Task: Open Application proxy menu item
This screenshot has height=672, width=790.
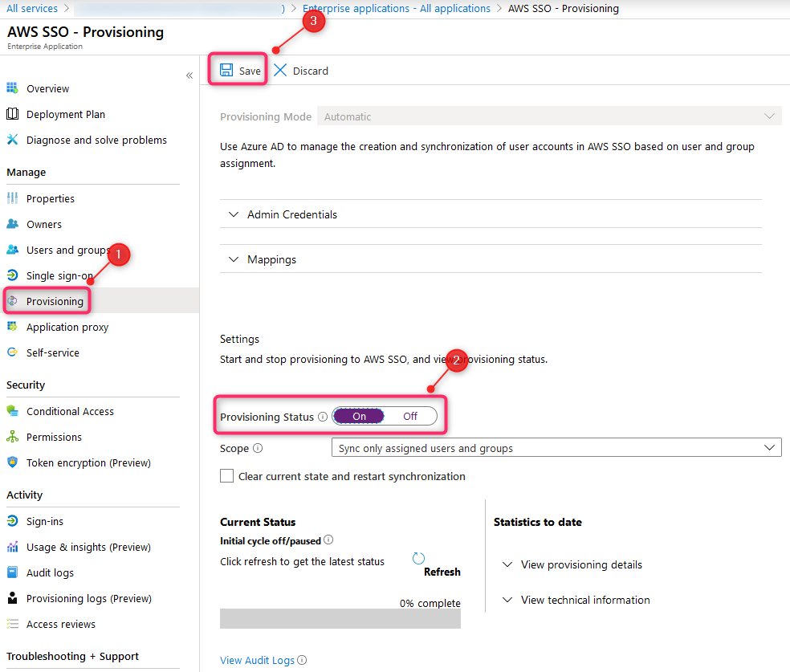Action: coord(67,327)
